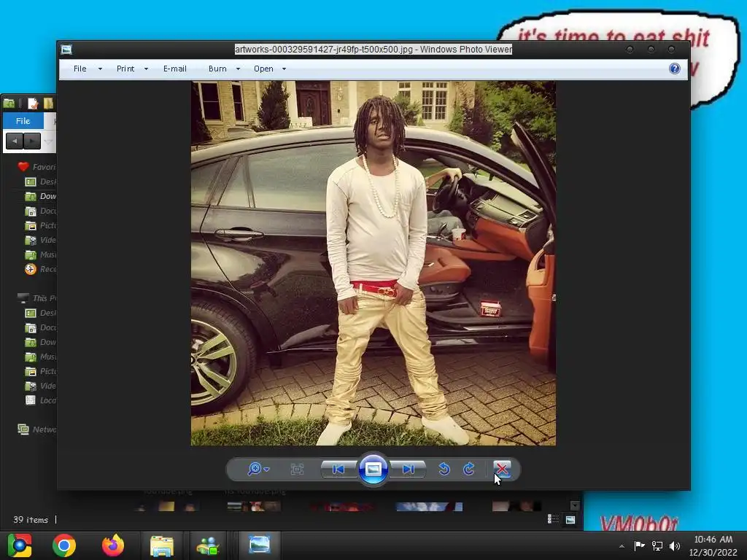Open the Print menu
This screenshot has height=560, width=747.
[x=125, y=69]
